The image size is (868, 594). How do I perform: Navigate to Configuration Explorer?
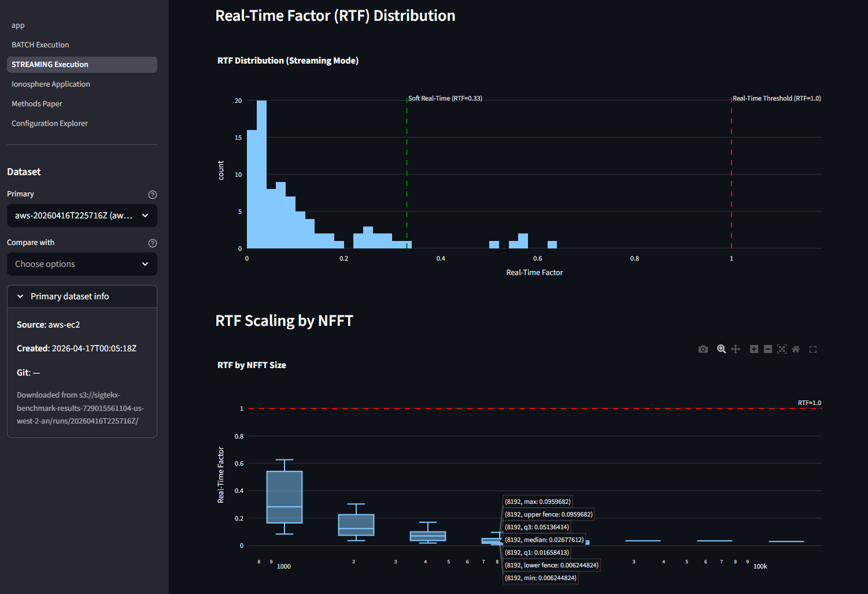coord(50,123)
